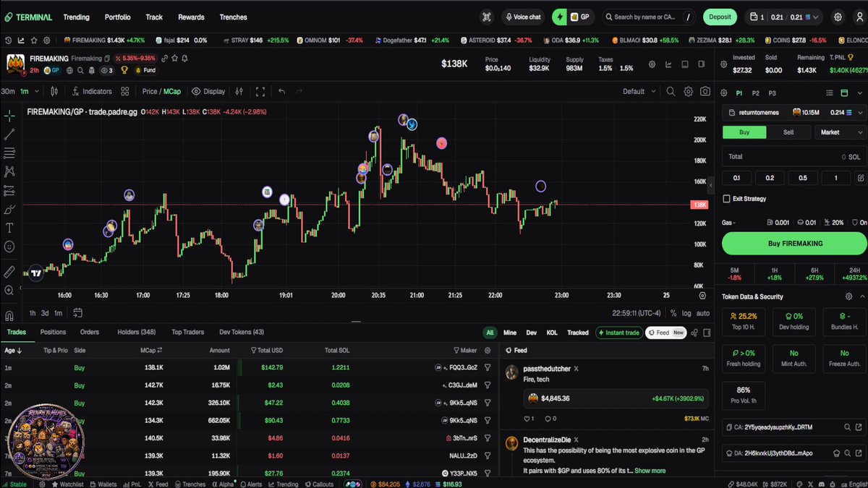Open the Trenches menu in top navigation
The height and width of the screenshot is (488, 868).
tap(233, 17)
